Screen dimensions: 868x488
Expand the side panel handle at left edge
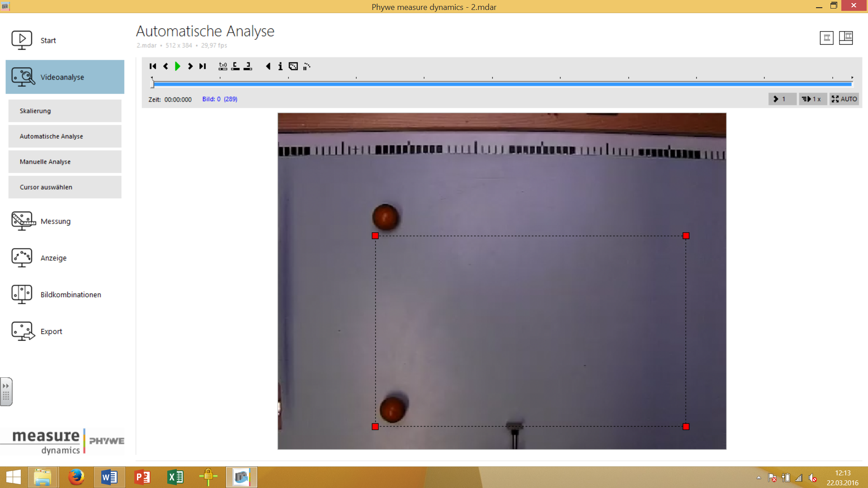6,391
